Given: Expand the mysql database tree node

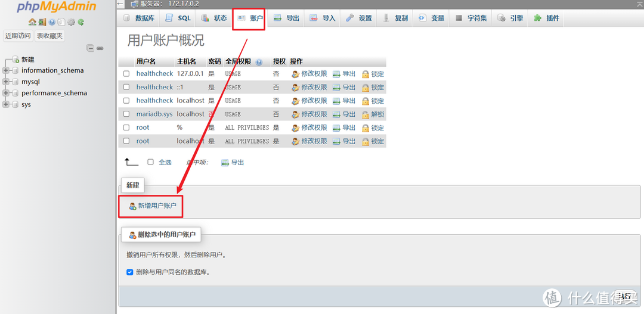Looking at the screenshot, I should pyautogui.click(x=6, y=82).
